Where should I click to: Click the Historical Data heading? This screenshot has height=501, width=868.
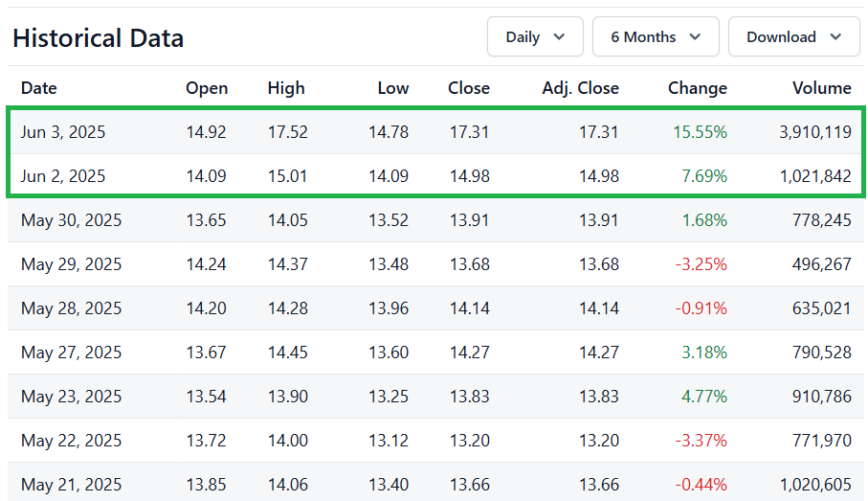point(98,38)
